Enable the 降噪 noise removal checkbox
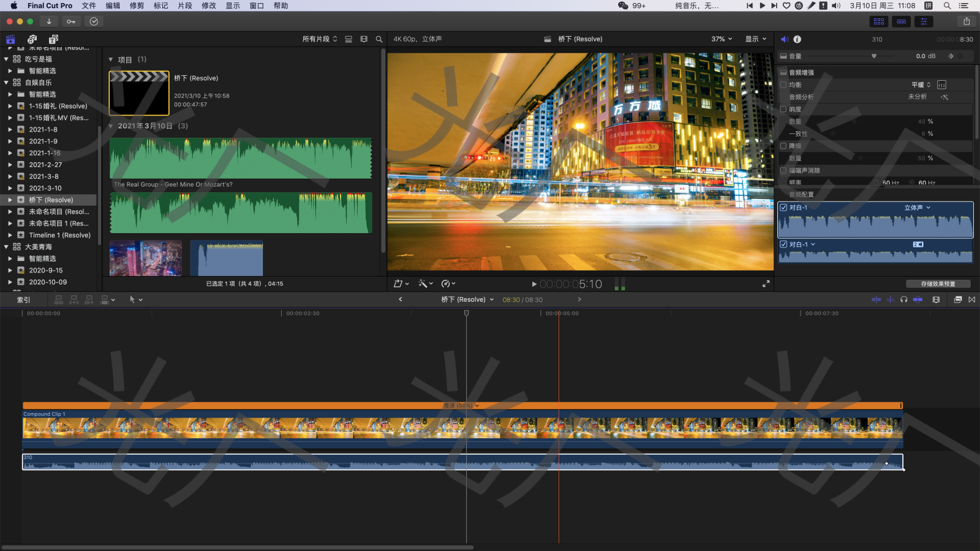The image size is (980, 551). pos(783,146)
